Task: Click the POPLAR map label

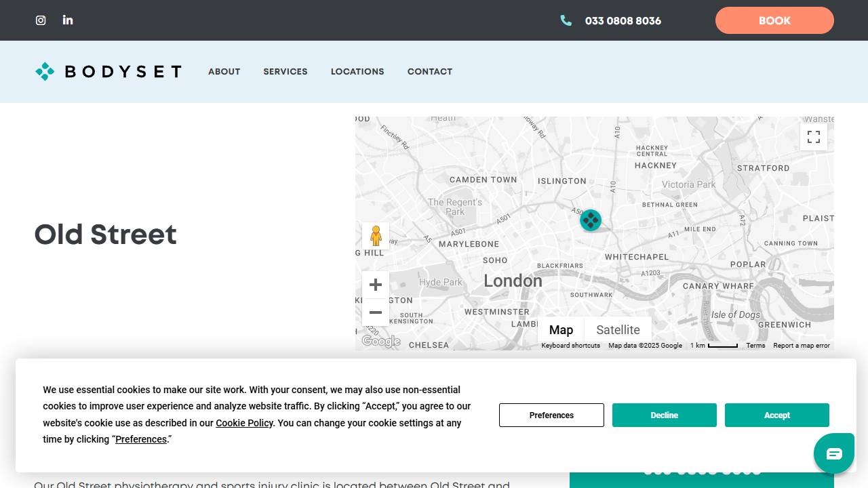Action: [748, 264]
